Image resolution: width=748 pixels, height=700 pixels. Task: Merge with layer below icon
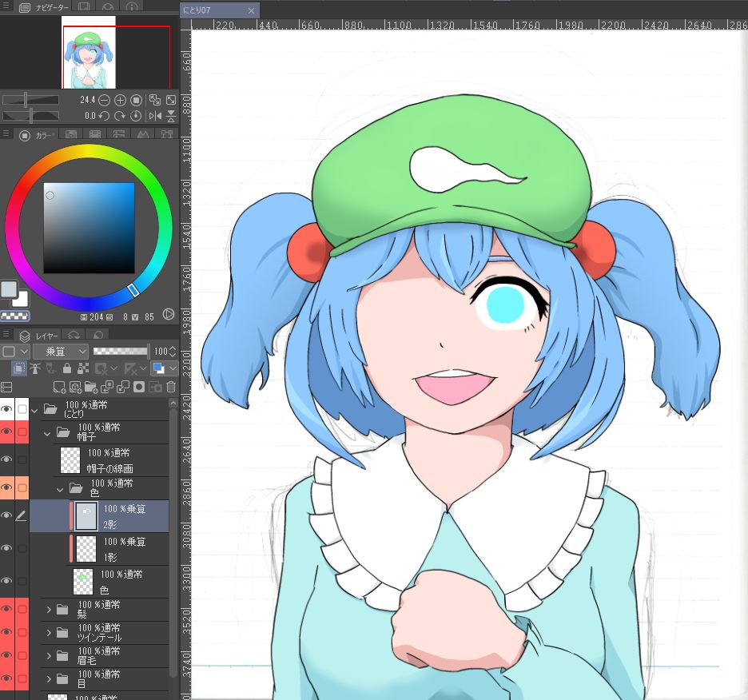(123, 387)
